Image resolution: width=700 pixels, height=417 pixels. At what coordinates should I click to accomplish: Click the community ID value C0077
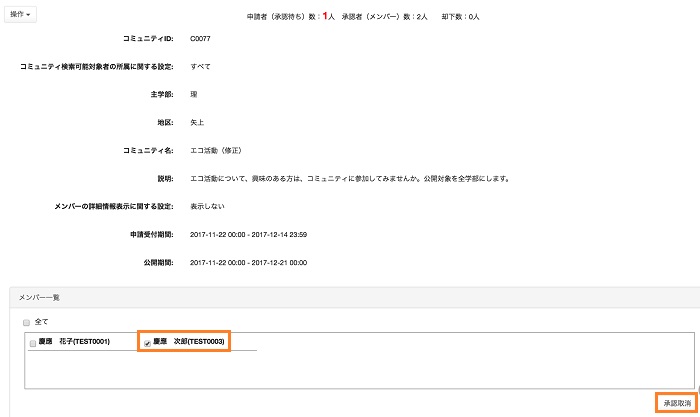[x=200, y=39]
